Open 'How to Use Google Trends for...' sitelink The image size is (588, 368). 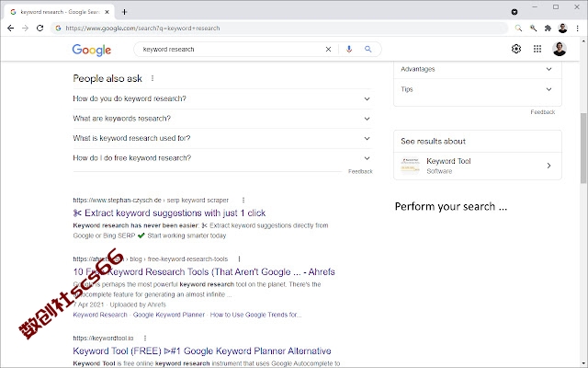point(255,315)
